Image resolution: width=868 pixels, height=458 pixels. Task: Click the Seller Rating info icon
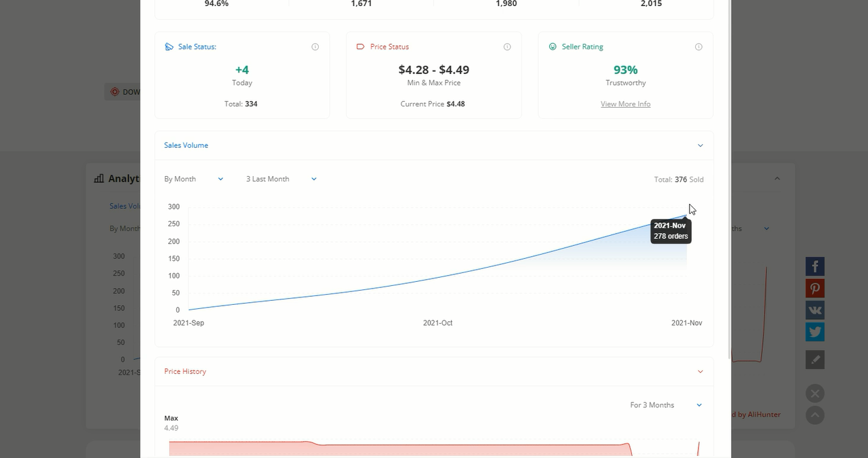click(x=698, y=47)
